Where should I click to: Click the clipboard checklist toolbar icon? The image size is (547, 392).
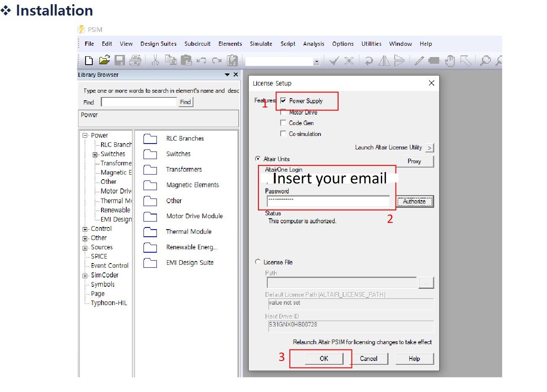pyautogui.click(x=232, y=60)
